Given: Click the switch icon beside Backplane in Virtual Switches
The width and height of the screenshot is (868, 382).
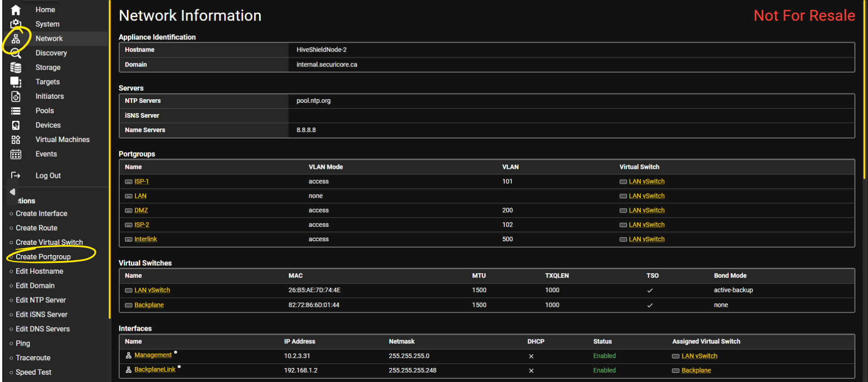Looking at the screenshot, I should [129, 305].
